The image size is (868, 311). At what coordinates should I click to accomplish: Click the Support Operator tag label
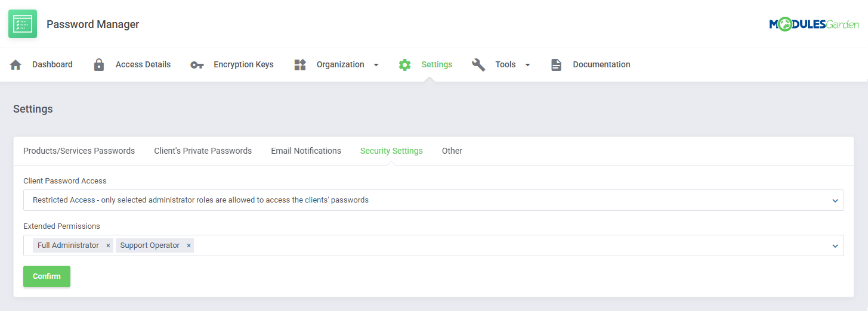coord(150,245)
